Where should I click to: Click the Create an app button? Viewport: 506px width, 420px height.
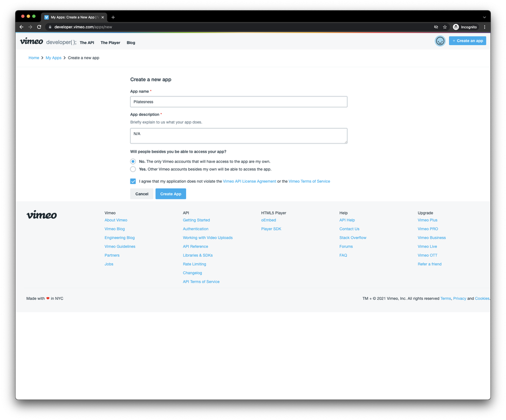467,41
